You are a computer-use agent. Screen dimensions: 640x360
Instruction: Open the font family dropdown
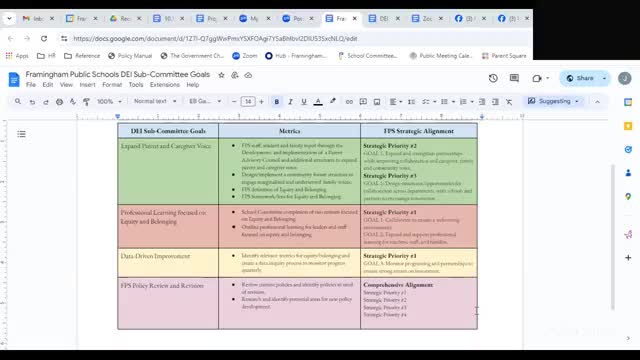205,101
